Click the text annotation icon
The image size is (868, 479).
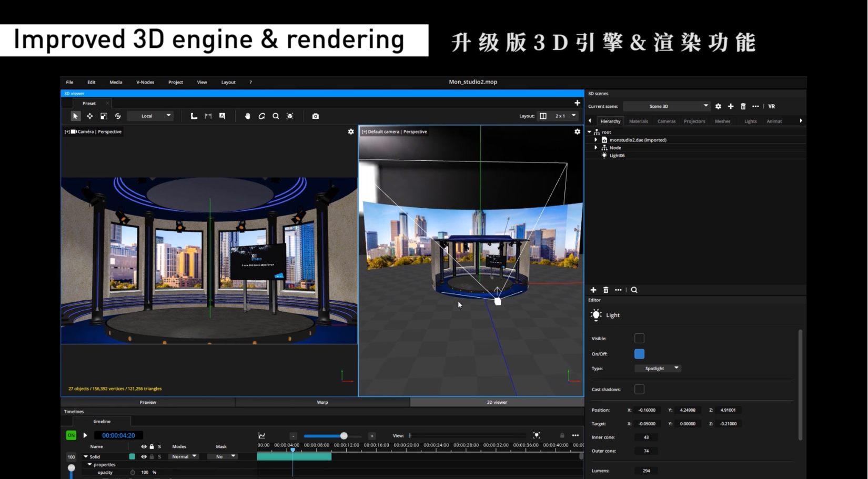[222, 116]
